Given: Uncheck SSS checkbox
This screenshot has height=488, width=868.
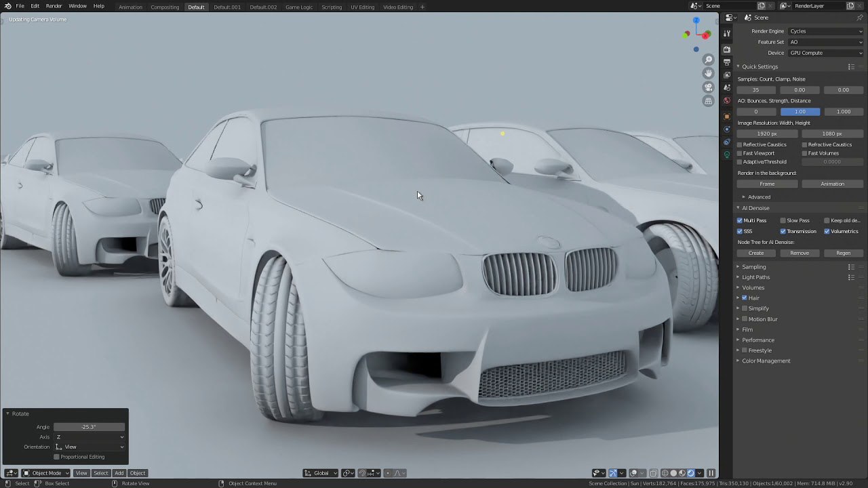Looking at the screenshot, I should [740, 231].
